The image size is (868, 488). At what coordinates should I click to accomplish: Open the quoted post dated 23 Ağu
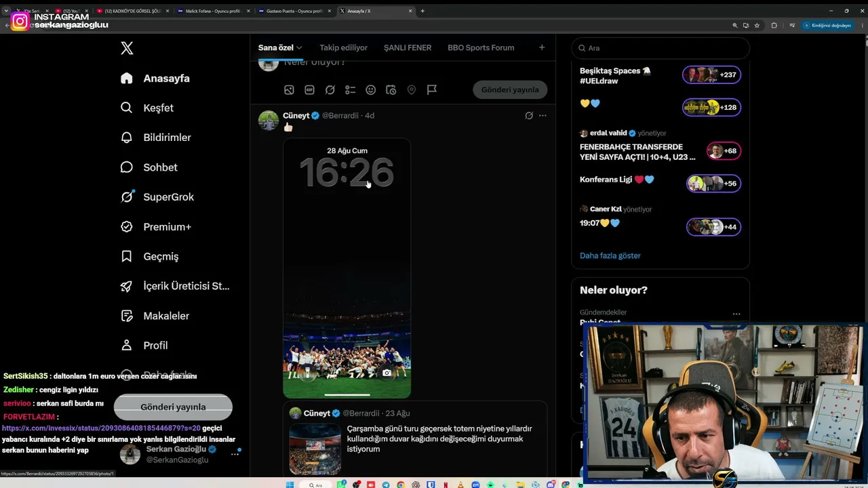(415, 439)
